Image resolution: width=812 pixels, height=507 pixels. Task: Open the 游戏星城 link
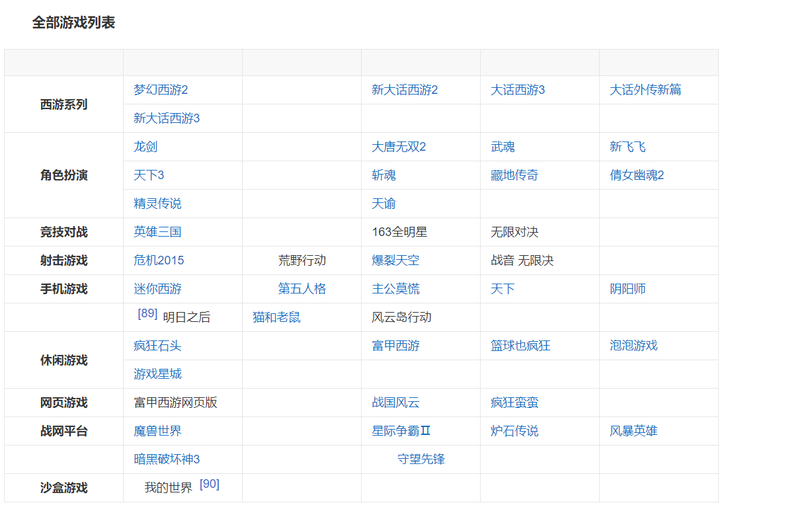click(x=157, y=374)
